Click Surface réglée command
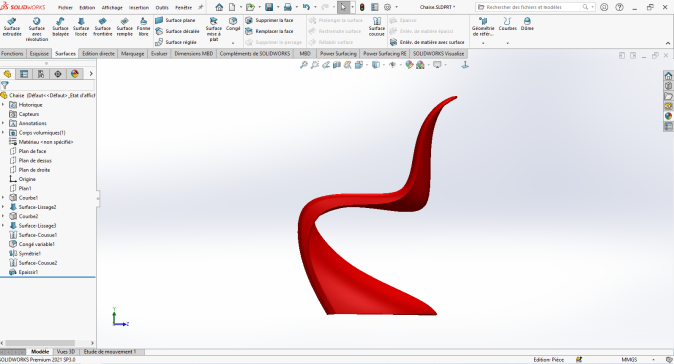674x364 pixels. tap(175, 42)
